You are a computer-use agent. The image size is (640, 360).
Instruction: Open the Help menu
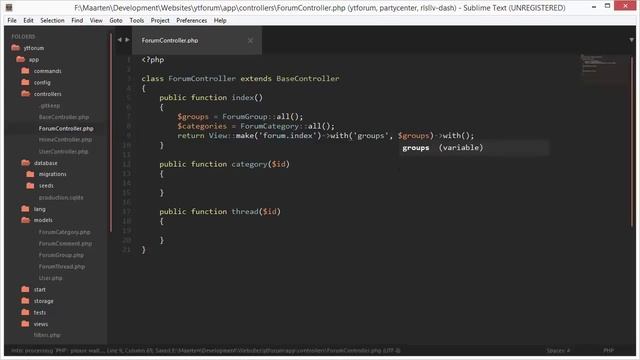coord(220,20)
